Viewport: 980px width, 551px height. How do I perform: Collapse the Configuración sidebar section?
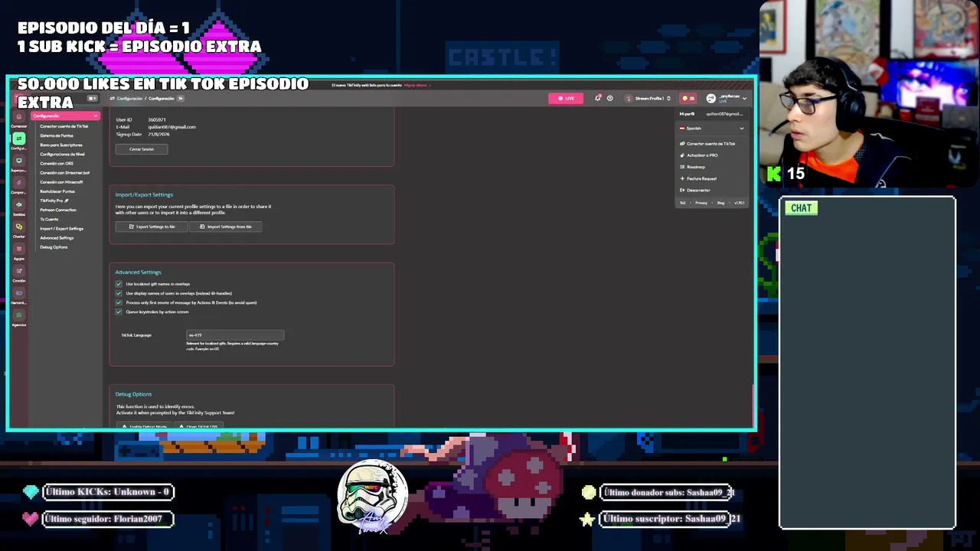[x=65, y=116]
